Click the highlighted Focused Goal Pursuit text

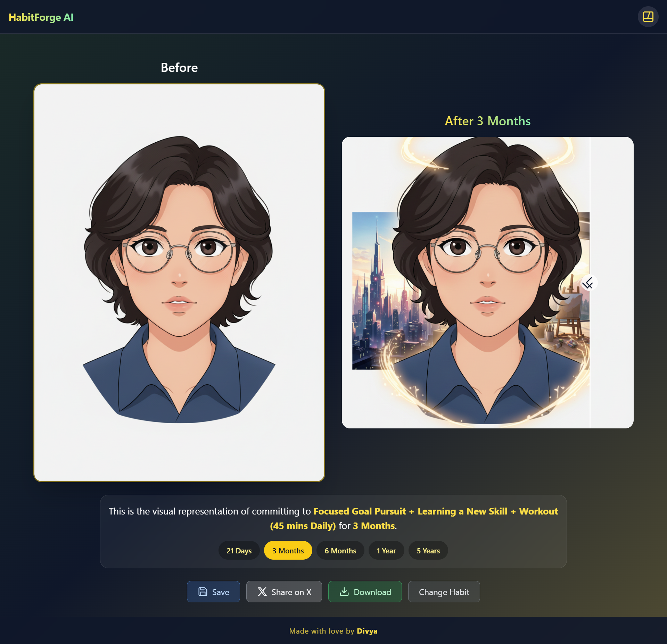tap(359, 511)
